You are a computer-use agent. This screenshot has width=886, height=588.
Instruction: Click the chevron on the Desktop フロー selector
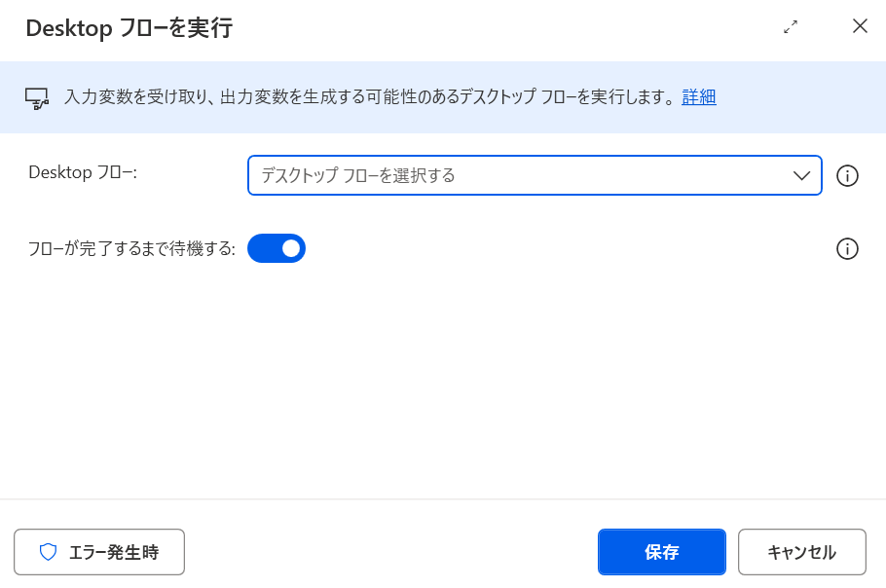pyautogui.click(x=800, y=176)
